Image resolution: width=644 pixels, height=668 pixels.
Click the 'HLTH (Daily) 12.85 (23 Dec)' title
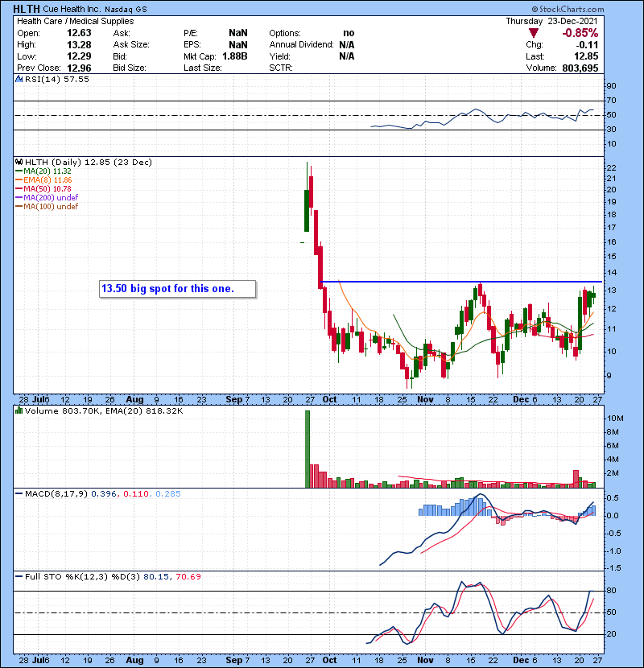[89, 163]
